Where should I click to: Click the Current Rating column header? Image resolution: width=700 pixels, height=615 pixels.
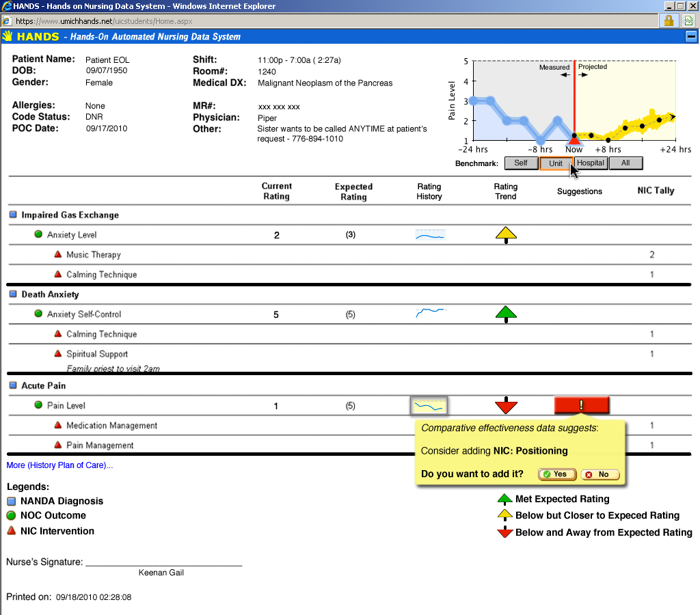point(276,191)
